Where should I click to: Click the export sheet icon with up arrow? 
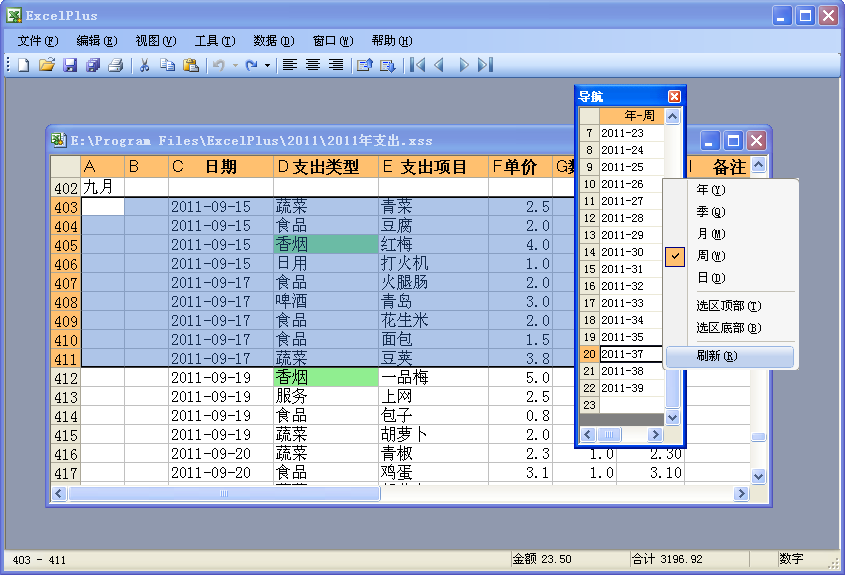(x=365, y=65)
